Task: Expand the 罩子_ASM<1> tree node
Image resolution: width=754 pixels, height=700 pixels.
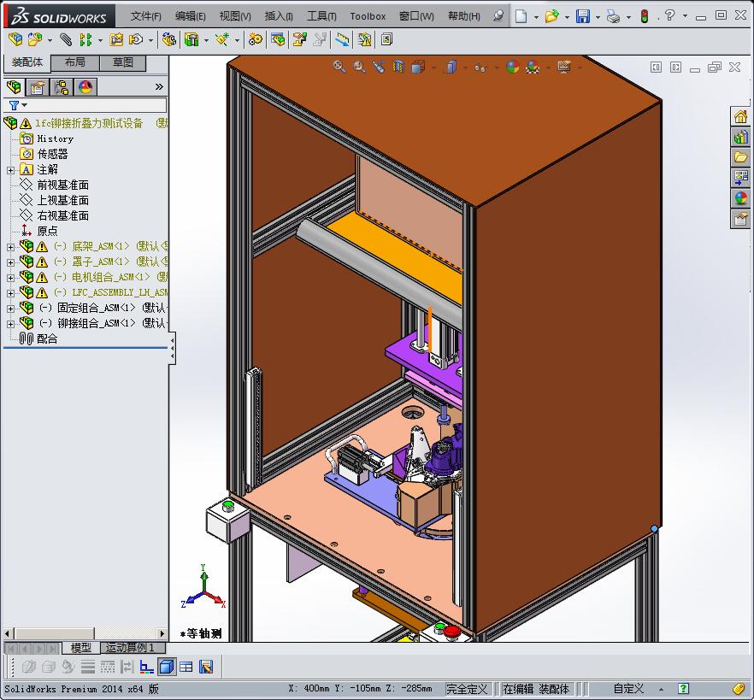Action: click(x=10, y=262)
